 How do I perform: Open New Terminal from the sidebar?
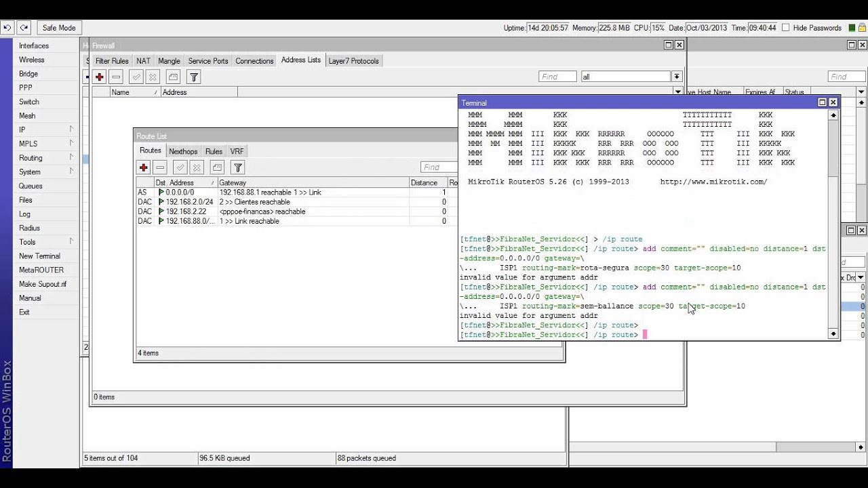tap(39, 256)
